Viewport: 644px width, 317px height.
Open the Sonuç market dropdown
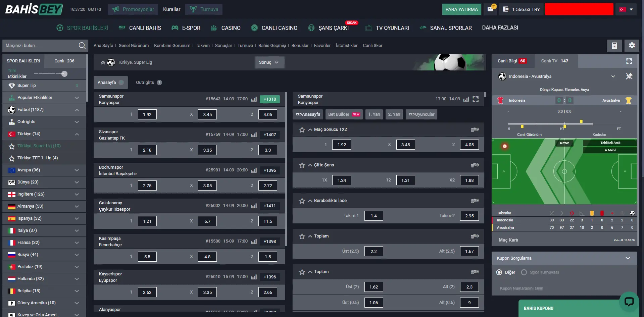(x=269, y=62)
